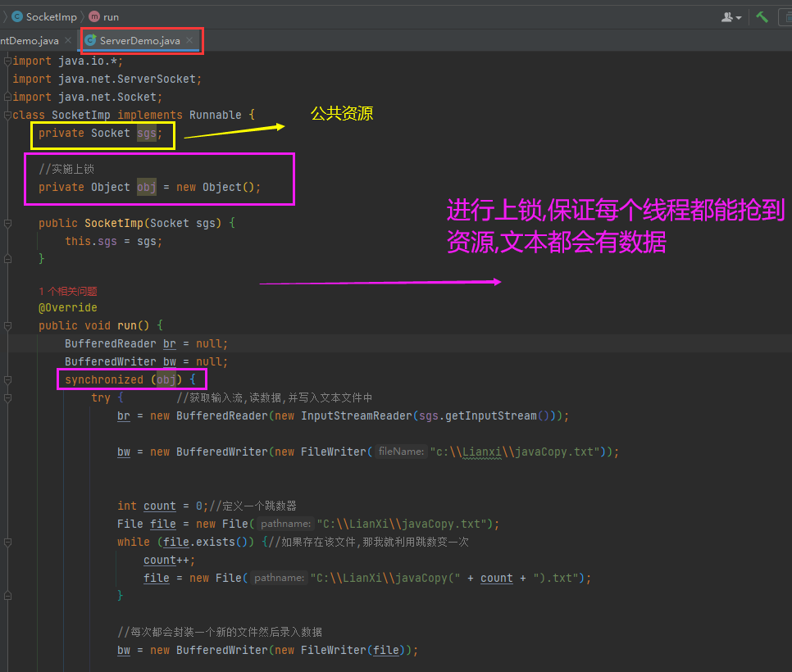This screenshot has height=672, width=792.
Task: Click the ServerDemo.java file type icon
Action: (90, 40)
